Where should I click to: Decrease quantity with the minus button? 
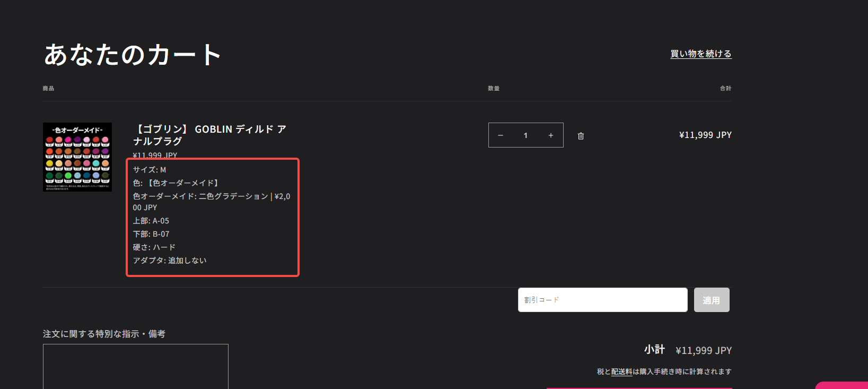500,135
